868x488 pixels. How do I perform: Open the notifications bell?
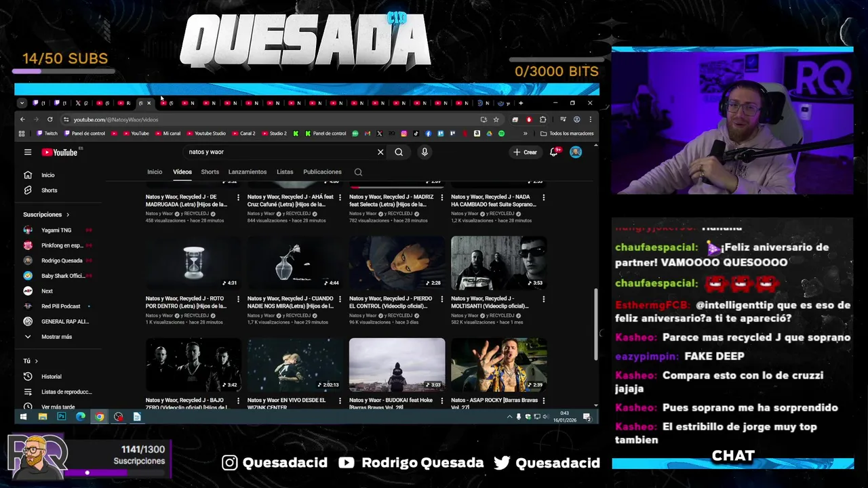pyautogui.click(x=554, y=152)
